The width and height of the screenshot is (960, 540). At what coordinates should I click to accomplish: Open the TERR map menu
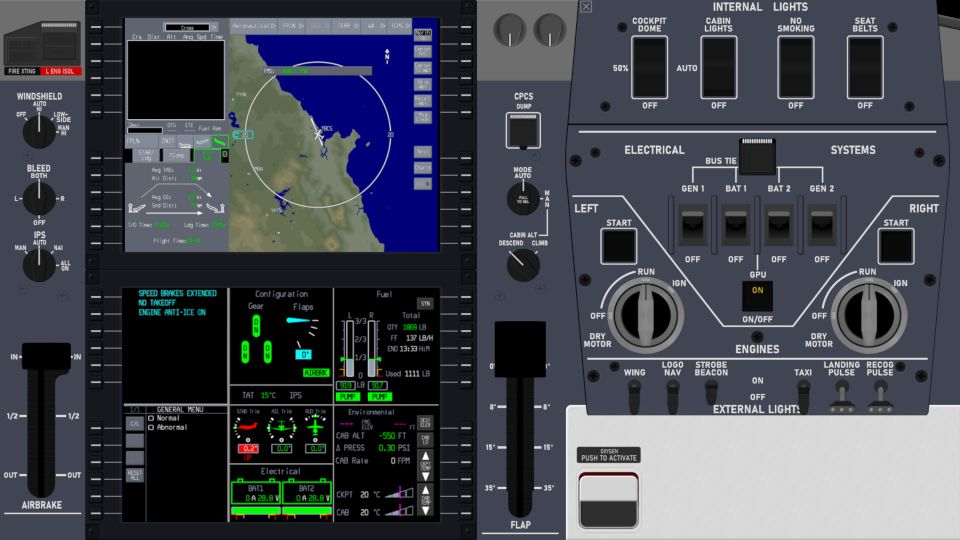click(x=347, y=26)
